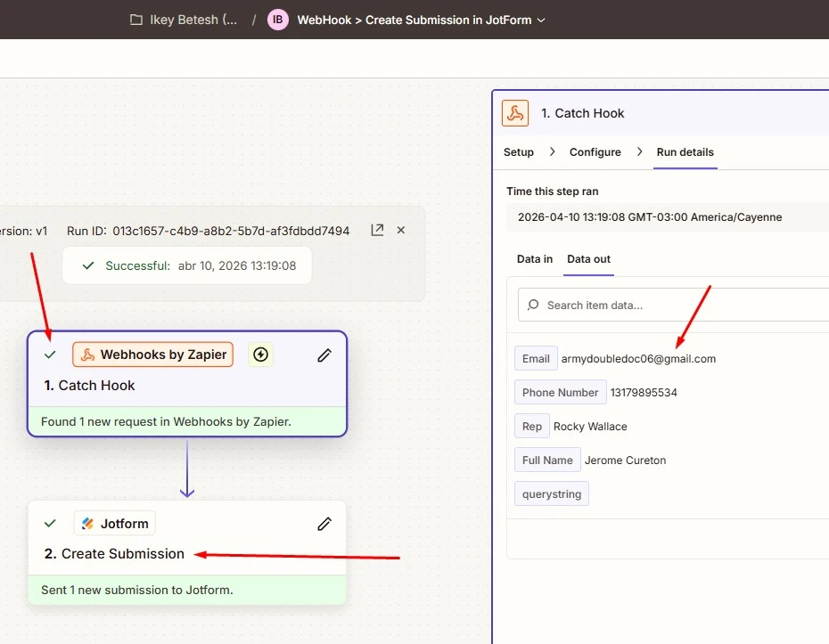Click the Zap title WebHook > Create Submission in JotForm
Image resolution: width=829 pixels, height=644 pixels.
(414, 20)
